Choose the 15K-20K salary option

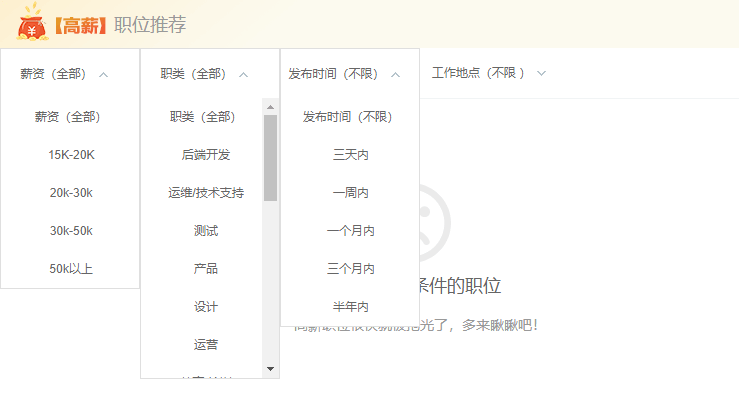pyautogui.click(x=70, y=155)
